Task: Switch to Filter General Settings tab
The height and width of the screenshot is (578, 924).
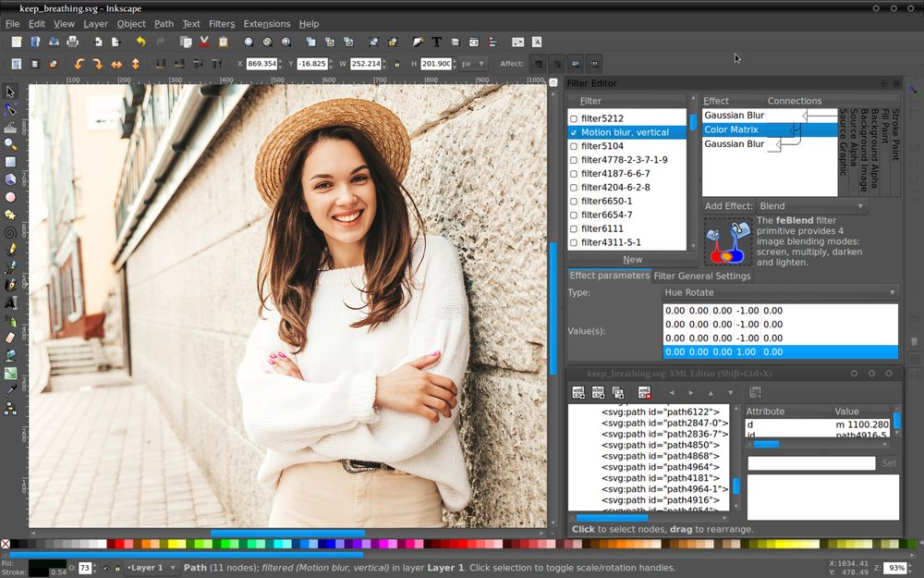Action: click(702, 276)
